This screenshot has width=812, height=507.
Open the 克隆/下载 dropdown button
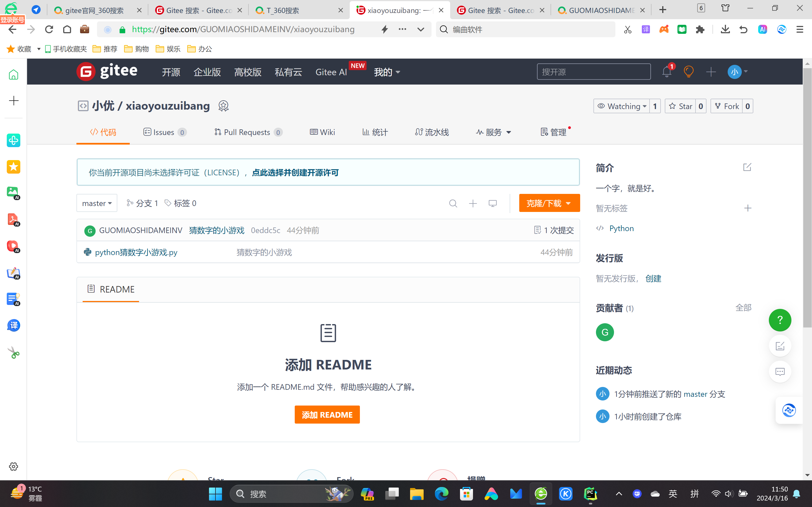pos(549,203)
